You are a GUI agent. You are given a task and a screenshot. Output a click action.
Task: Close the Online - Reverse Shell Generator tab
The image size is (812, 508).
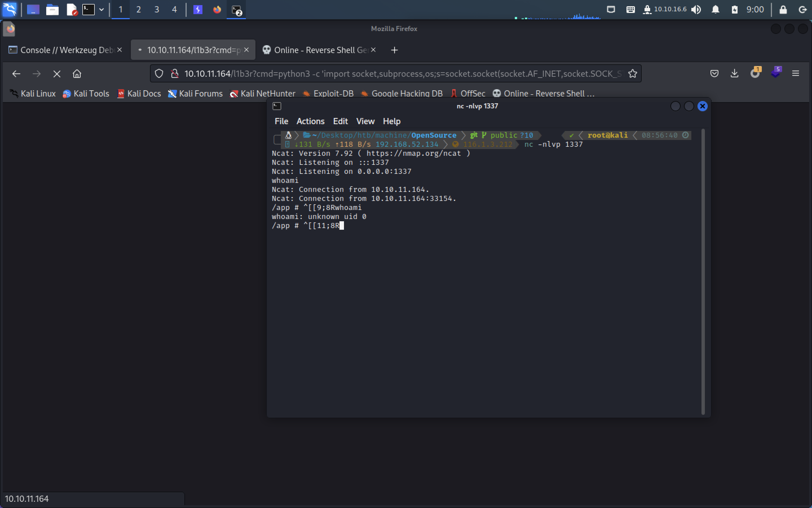[x=373, y=50]
